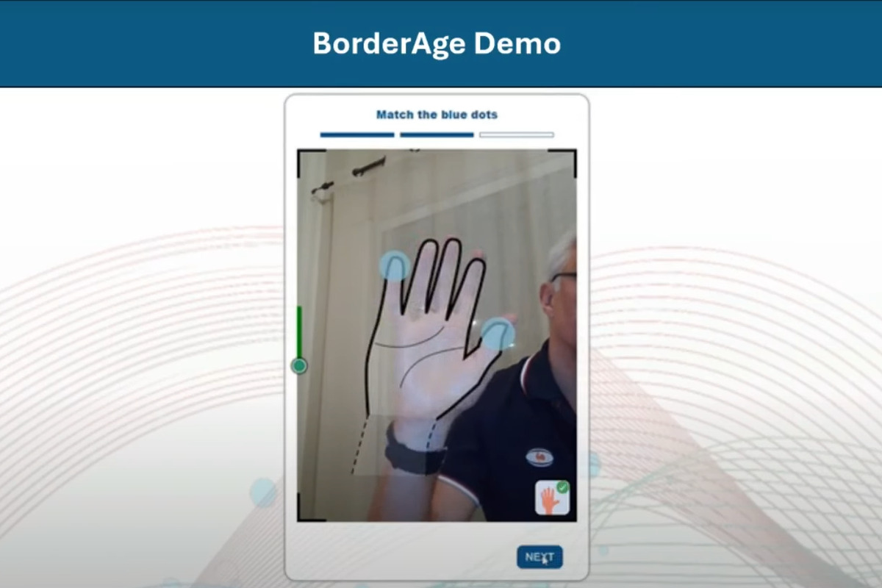Click the blue dot near the thumb tip
This screenshot has width=882, height=588.
click(498, 334)
